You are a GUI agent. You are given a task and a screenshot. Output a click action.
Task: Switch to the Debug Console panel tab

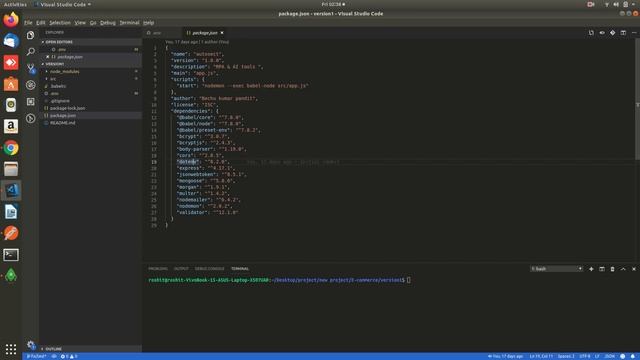click(209, 269)
